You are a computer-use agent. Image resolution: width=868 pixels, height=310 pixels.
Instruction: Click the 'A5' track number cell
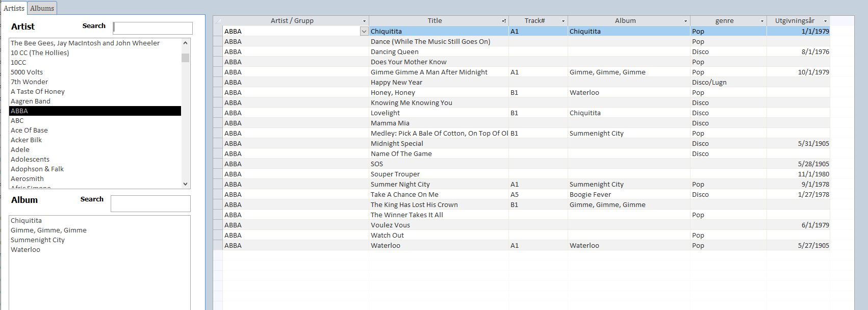538,194
